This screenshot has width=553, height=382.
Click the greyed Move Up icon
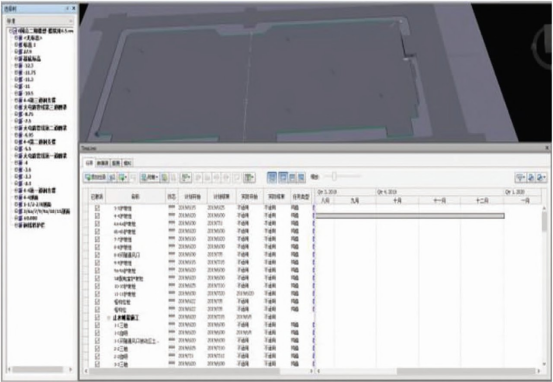click(199, 177)
